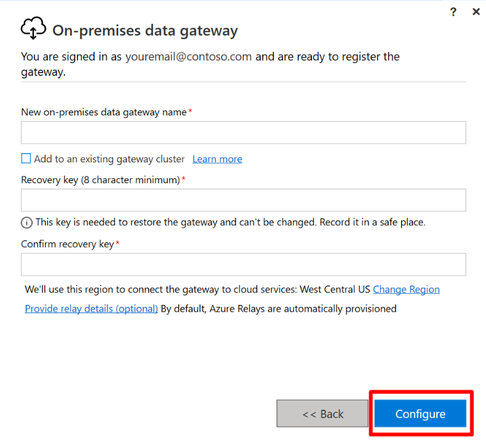Screen dimensions: 486x448
Task: Click the cloud gateway logo icon
Action: coord(33,28)
